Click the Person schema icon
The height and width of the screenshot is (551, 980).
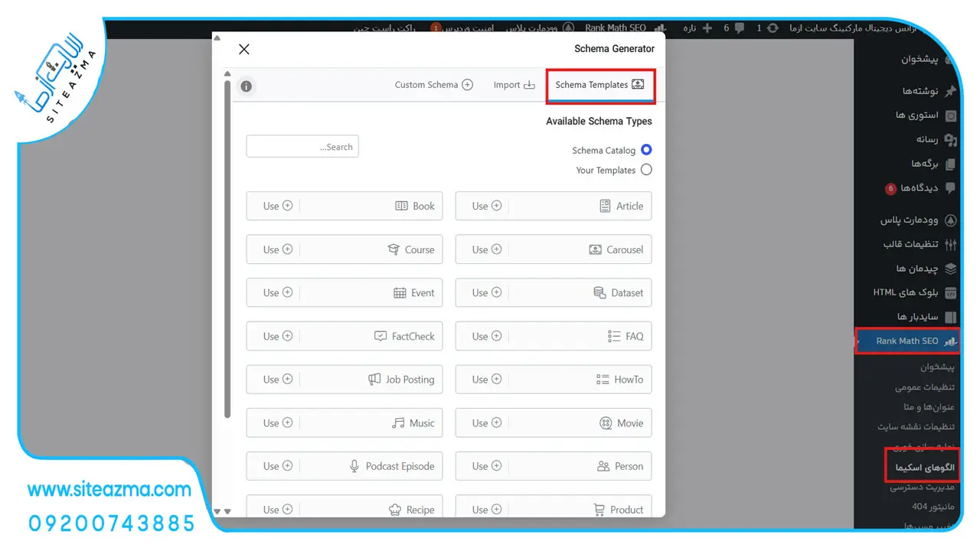click(603, 466)
